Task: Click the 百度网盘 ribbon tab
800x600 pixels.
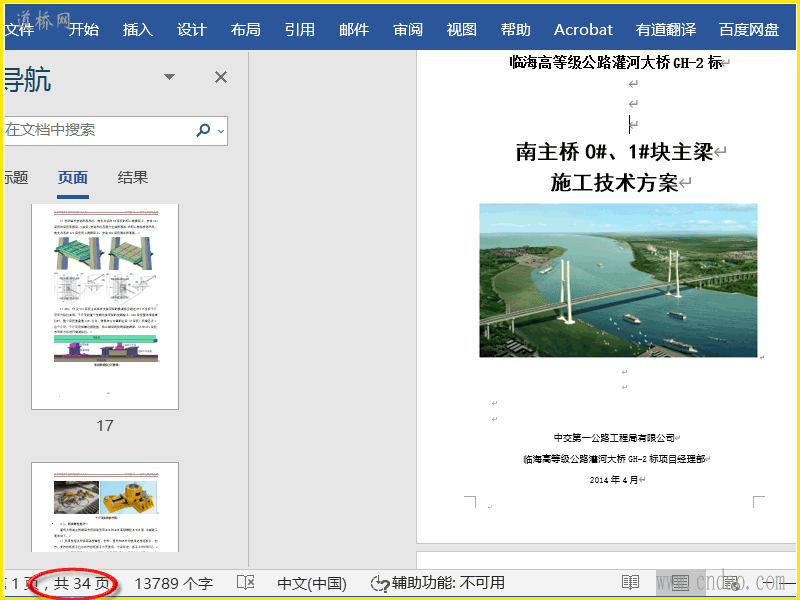Action: tap(749, 29)
